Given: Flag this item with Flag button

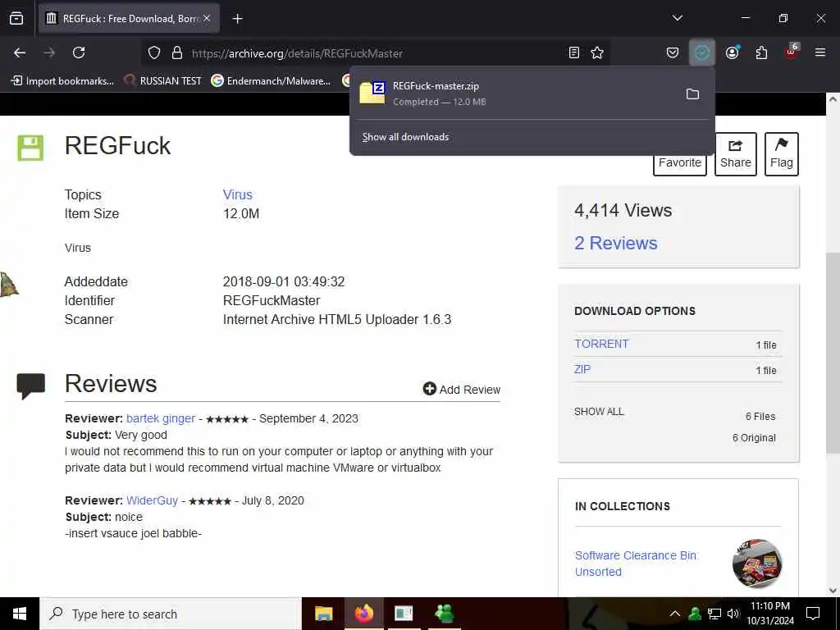Looking at the screenshot, I should (x=782, y=154).
